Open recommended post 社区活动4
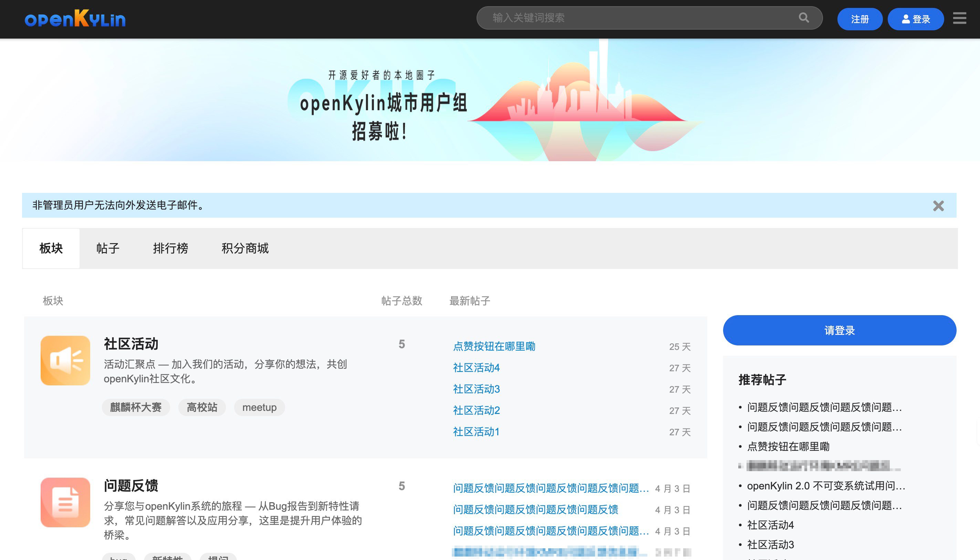The height and width of the screenshot is (560, 980). point(770,525)
